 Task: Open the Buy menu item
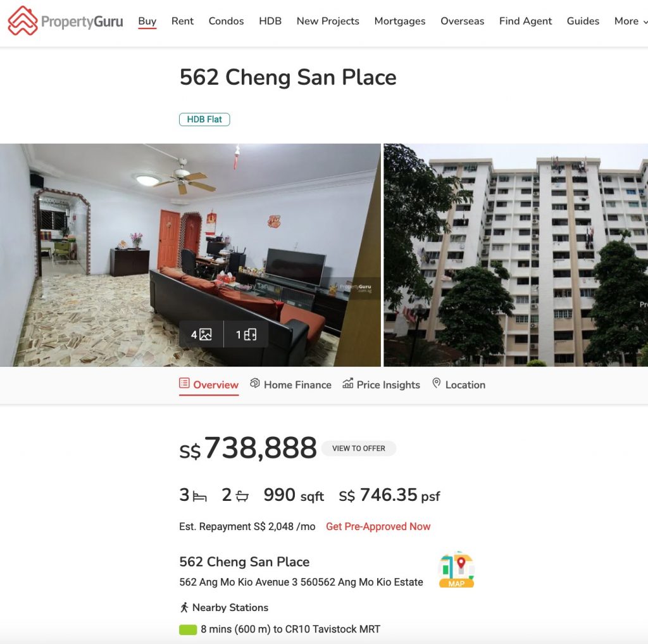(x=147, y=21)
